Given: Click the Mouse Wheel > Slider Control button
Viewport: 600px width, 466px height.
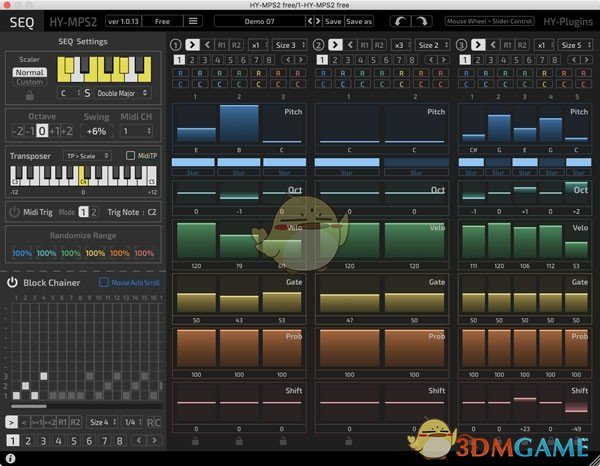Looking at the screenshot, I should pyautogui.click(x=489, y=21).
